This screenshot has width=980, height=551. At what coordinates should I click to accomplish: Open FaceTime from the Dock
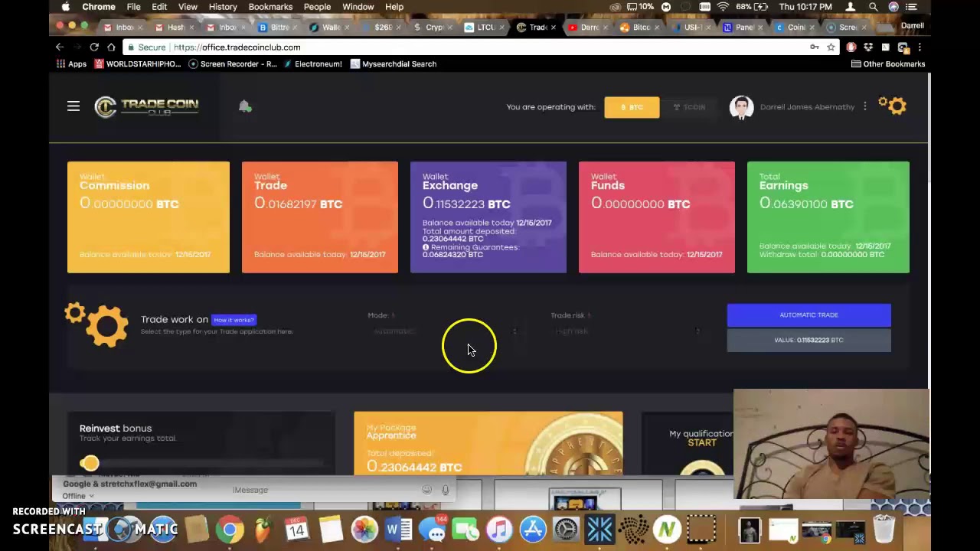465,530
